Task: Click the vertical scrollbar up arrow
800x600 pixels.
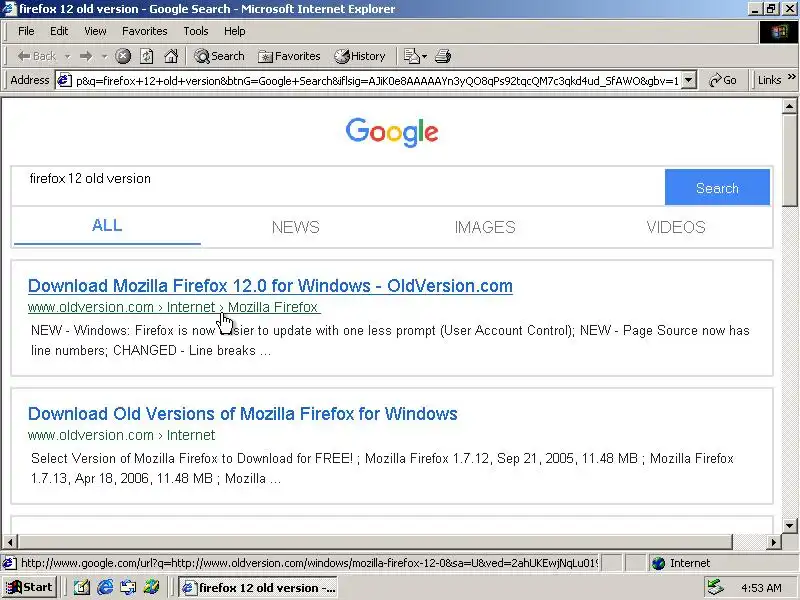Action: pos(789,106)
